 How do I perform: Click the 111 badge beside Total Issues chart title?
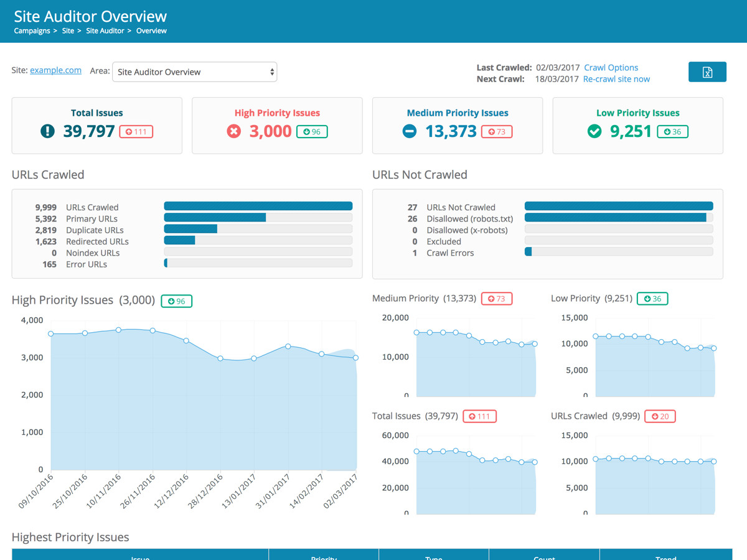click(x=480, y=416)
